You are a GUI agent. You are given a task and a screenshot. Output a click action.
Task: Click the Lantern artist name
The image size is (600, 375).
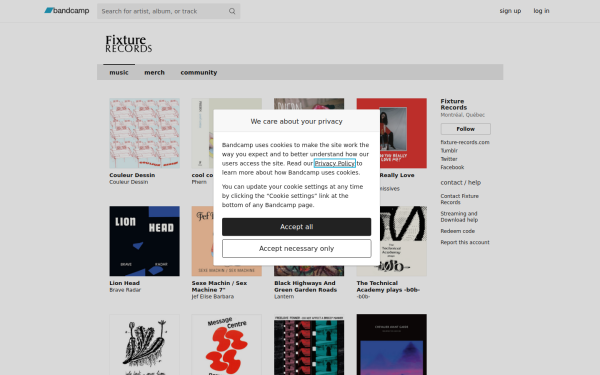284,297
